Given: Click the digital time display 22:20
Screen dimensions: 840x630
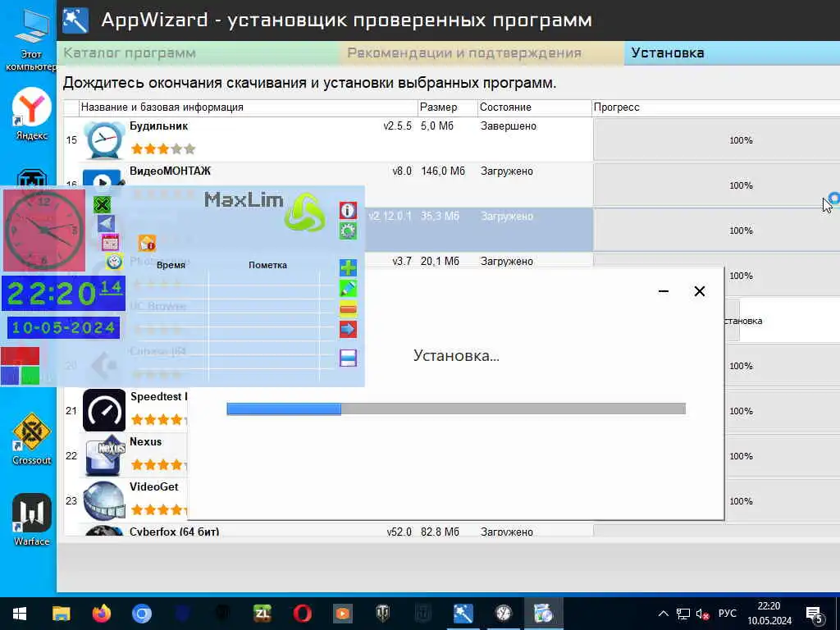Looking at the screenshot, I should pyautogui.click(x=63, y=293).
